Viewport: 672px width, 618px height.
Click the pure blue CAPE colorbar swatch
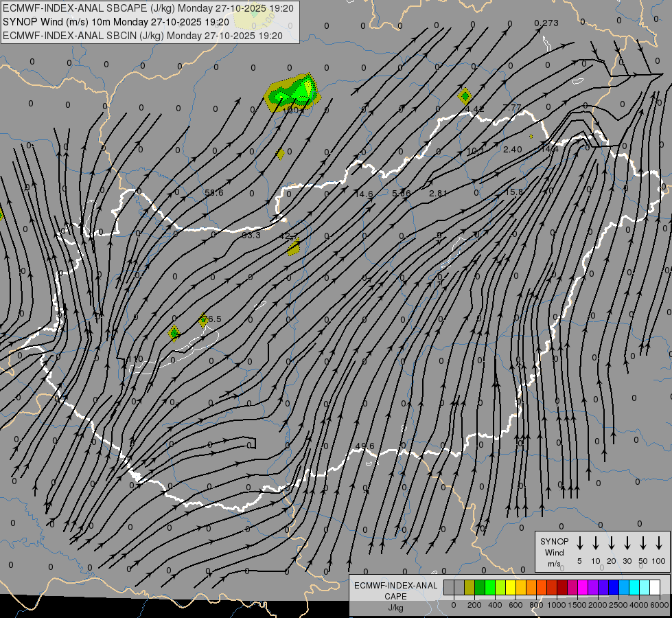pos(613,588)
